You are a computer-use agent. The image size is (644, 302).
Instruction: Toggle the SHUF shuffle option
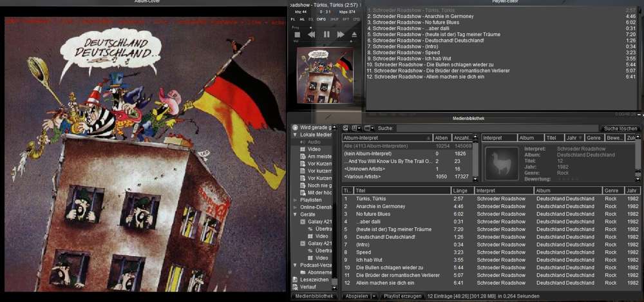pyautogui.click(x=334, y=19)
